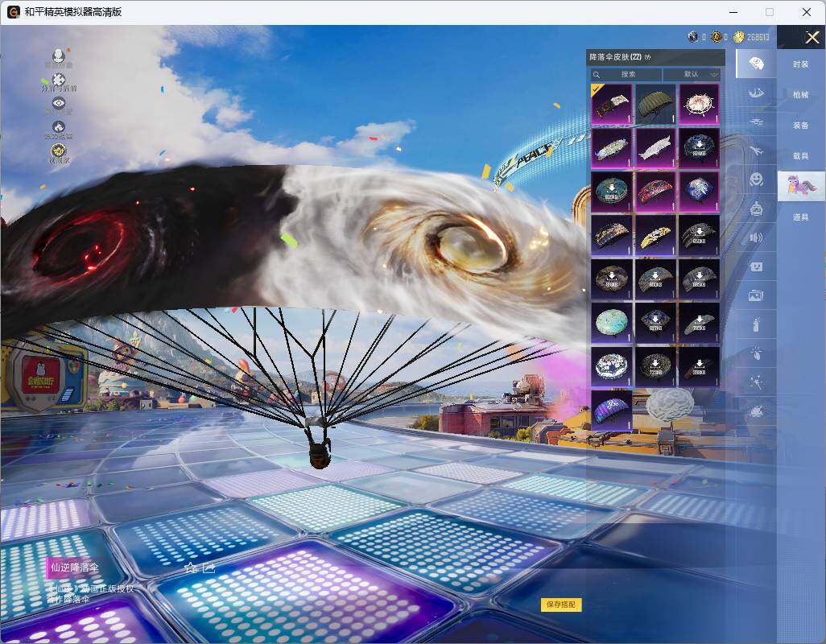Open the glider subcategory icon
This screenshot has height=644, width=826.
[756, 122]
